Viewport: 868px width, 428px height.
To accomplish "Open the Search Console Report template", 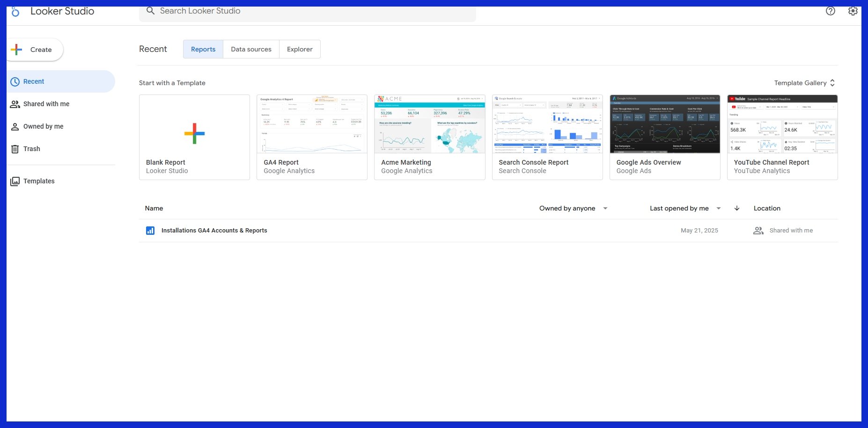I will pos(547,137).
